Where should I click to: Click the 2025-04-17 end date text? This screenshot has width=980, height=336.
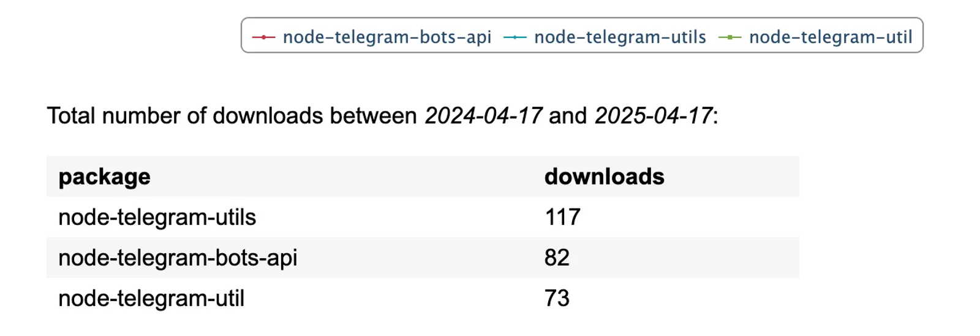[654, 115]
